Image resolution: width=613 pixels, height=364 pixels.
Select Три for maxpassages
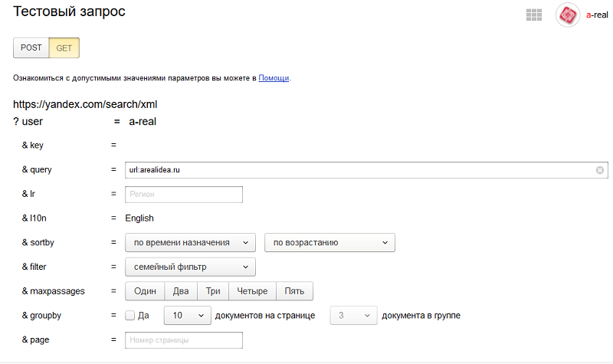coord(213,291)
